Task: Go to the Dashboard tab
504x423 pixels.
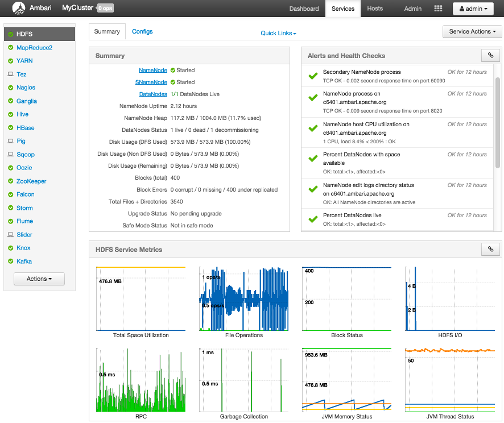Action: [304, 9]
